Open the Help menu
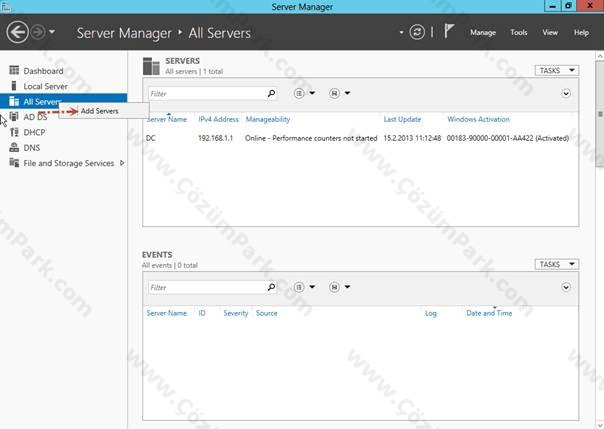The width and height of the screenshot is (604, 429). 581,32
